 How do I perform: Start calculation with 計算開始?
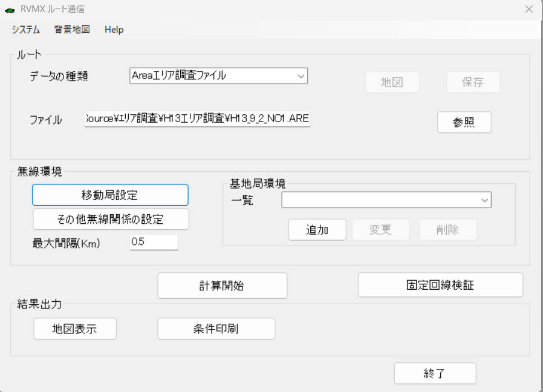point(222,286)
